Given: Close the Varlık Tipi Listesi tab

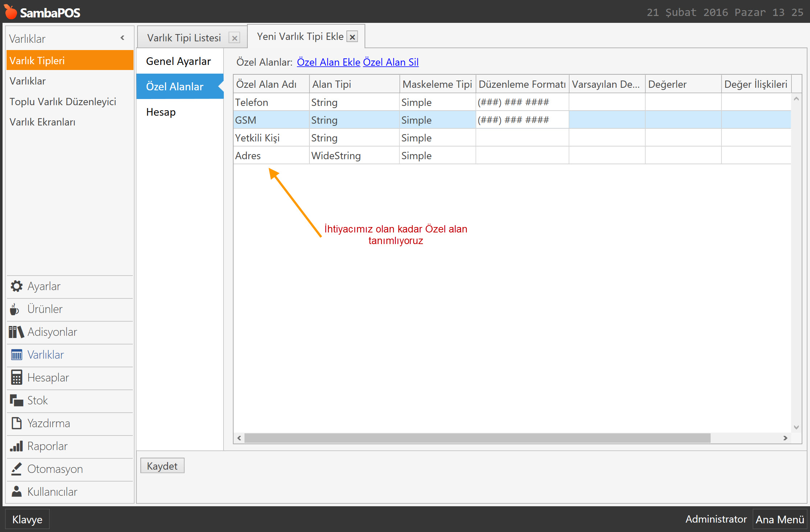Looking at the screenshot, I should click(x=235, y=38).
